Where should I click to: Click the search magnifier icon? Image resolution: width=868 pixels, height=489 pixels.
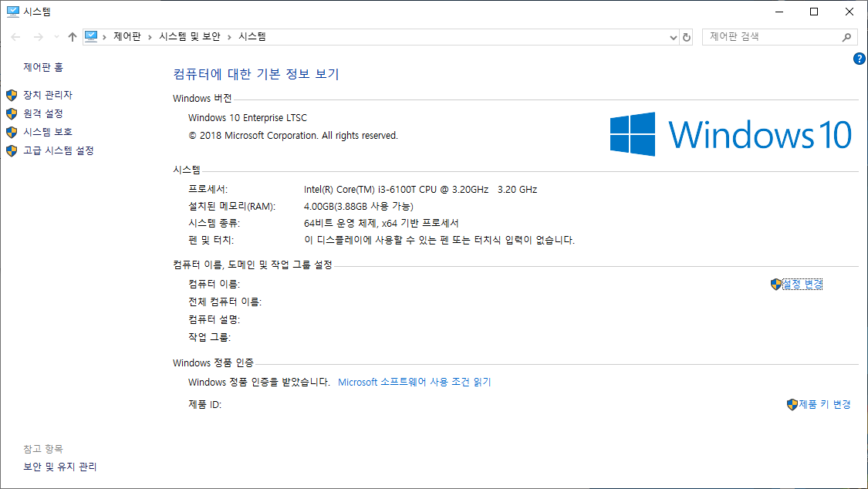tap(846, 37)
